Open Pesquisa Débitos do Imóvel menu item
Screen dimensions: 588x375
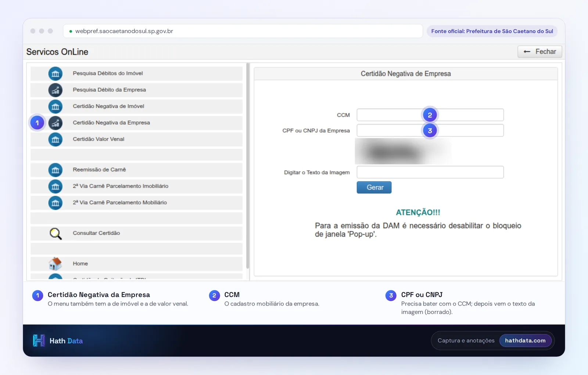tap(136, 73)
